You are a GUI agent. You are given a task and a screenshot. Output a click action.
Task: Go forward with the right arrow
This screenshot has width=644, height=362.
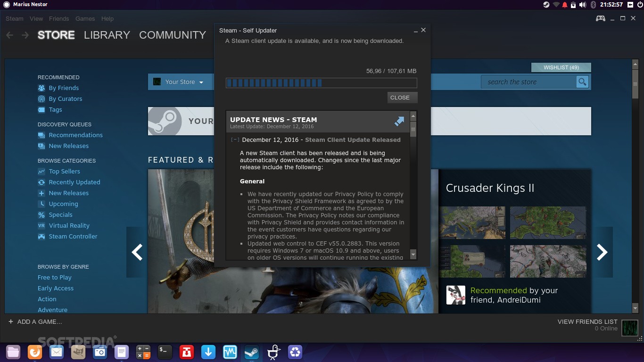tap(25, 35)
